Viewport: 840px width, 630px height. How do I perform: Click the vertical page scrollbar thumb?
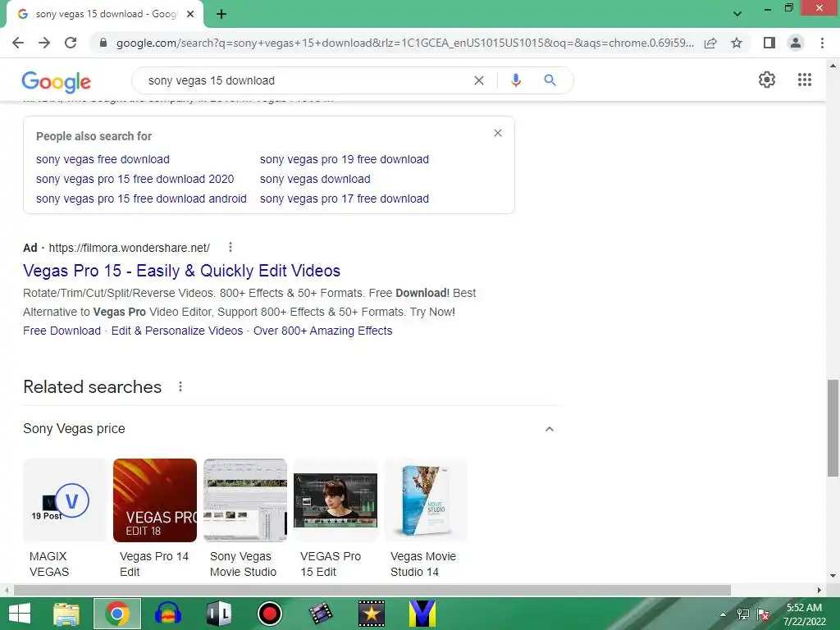click(x=833, y=427)
